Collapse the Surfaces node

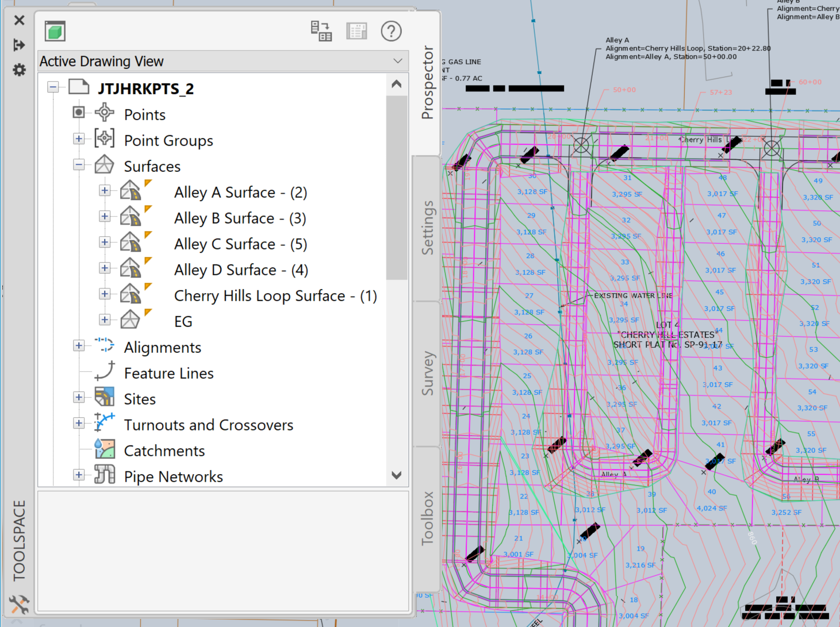pos(79,164)
